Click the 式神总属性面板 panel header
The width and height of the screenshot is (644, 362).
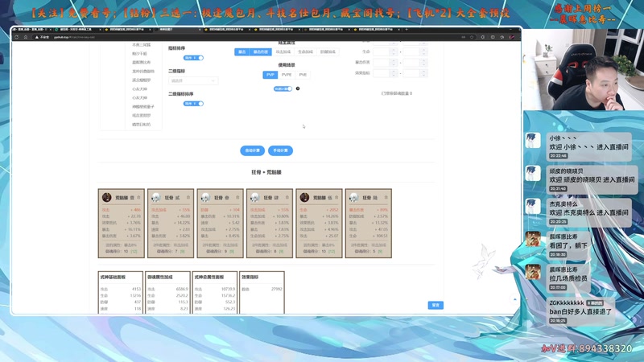click(209, 278)
